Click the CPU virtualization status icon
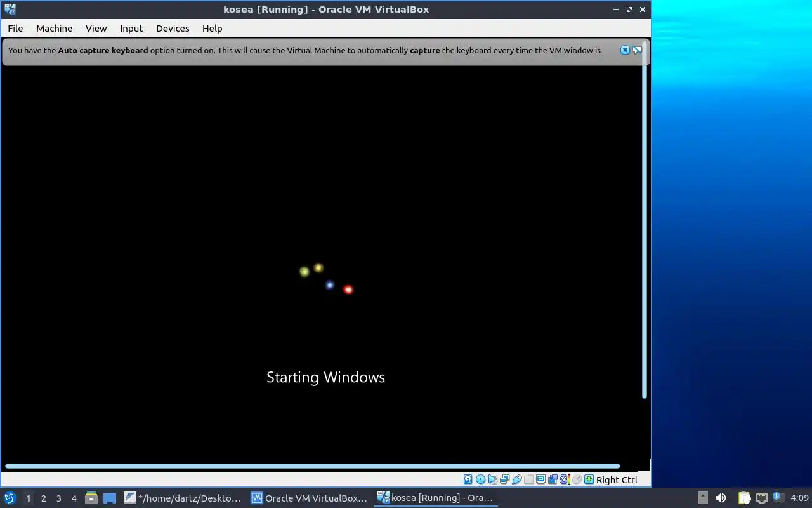 click(x=565, y=479)
